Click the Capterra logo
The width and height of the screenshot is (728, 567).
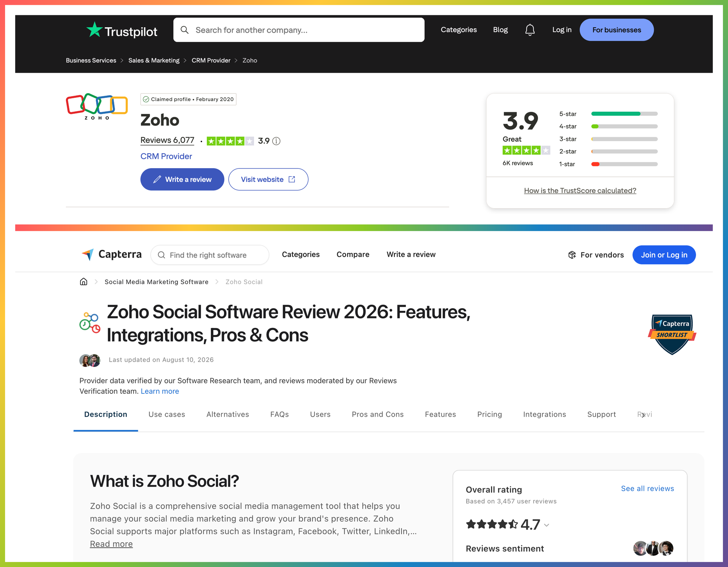pos(111,254)
